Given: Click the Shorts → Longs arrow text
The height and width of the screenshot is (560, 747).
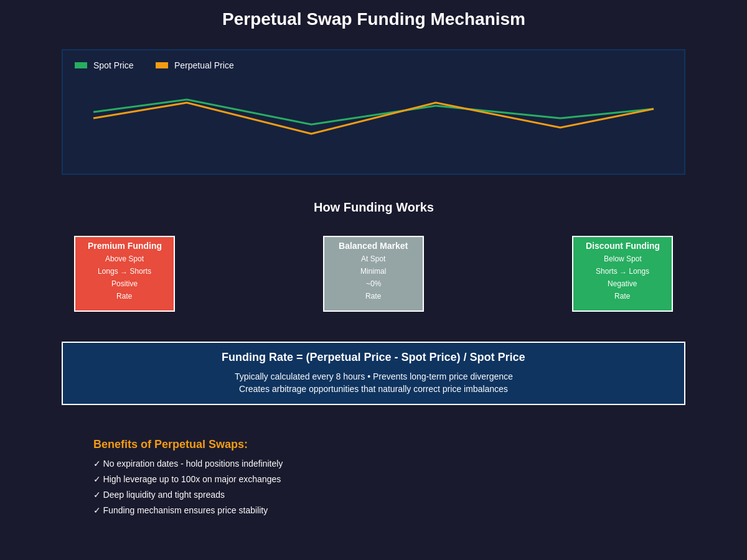Looking at the screenshot, I should click(622, 271).
